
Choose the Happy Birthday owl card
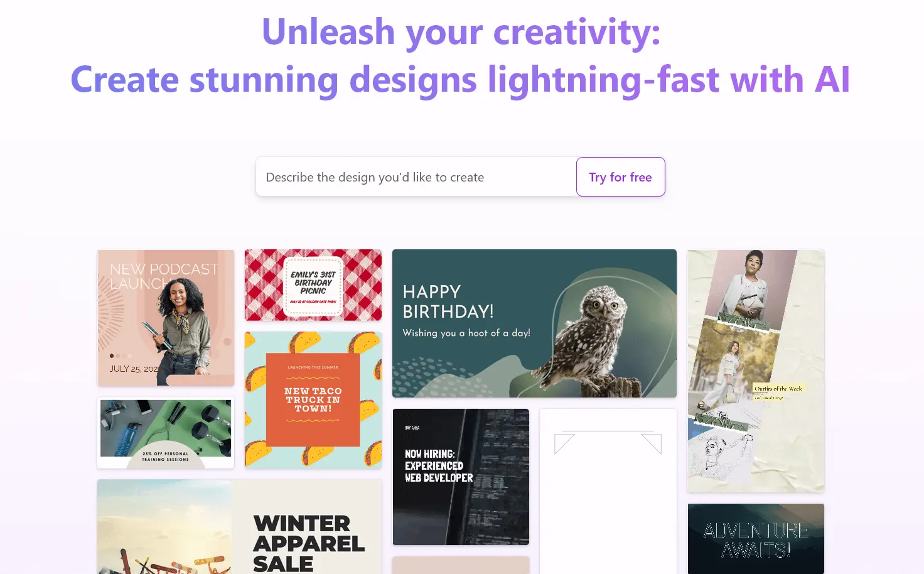point(534,323)
